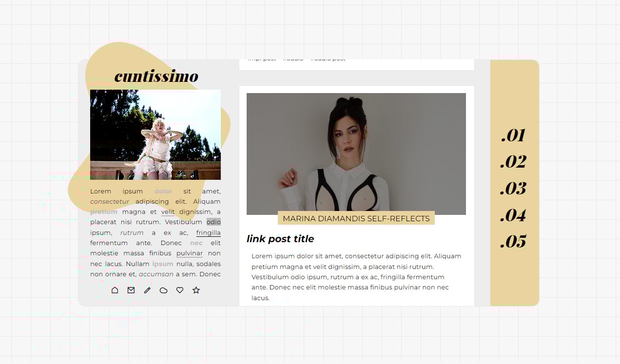The width and height of the screenshot is (620, 364).
Task: Open the Marina Diamandis Self-Reflects link caption
Action: coord(356,218)
